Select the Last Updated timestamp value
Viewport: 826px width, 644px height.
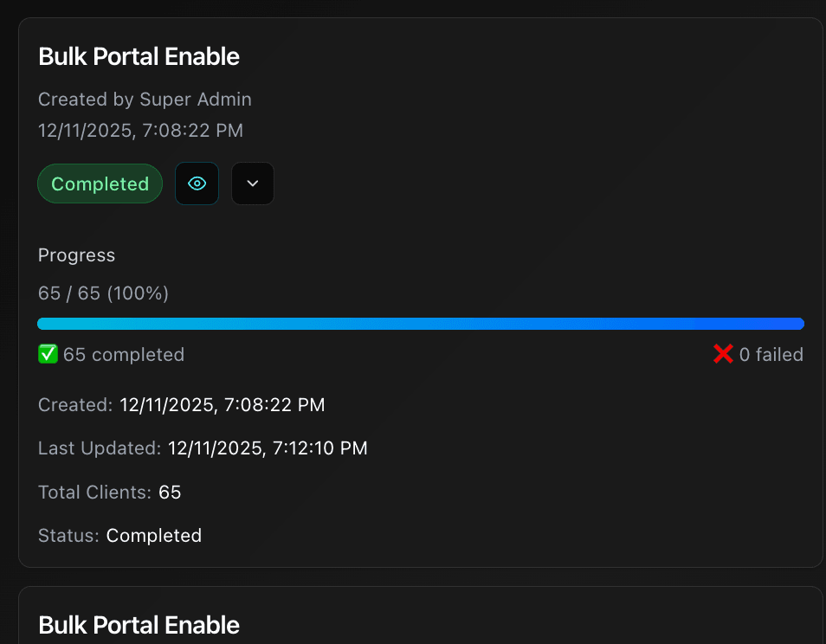coord(268,448)
